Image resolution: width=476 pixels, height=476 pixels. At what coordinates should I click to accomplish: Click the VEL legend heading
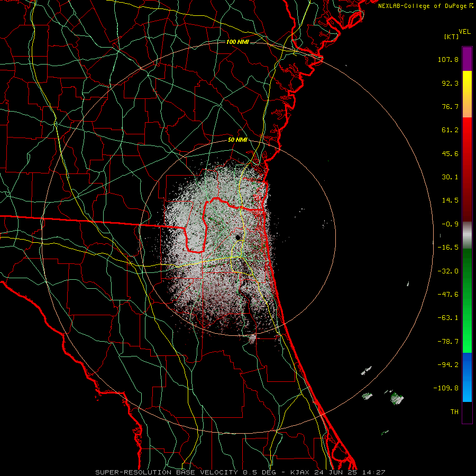tap(465, 32)
